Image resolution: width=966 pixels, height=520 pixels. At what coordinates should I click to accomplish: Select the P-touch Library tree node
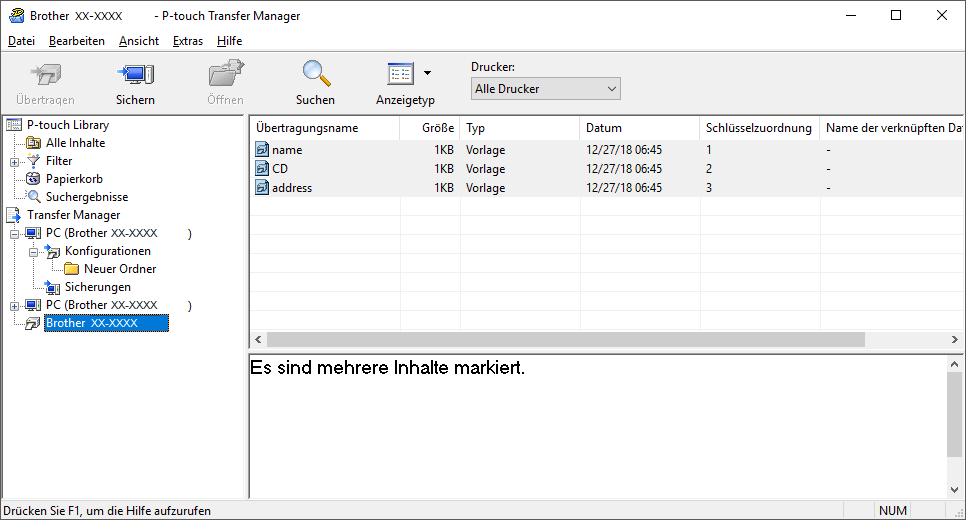(68, 124)
